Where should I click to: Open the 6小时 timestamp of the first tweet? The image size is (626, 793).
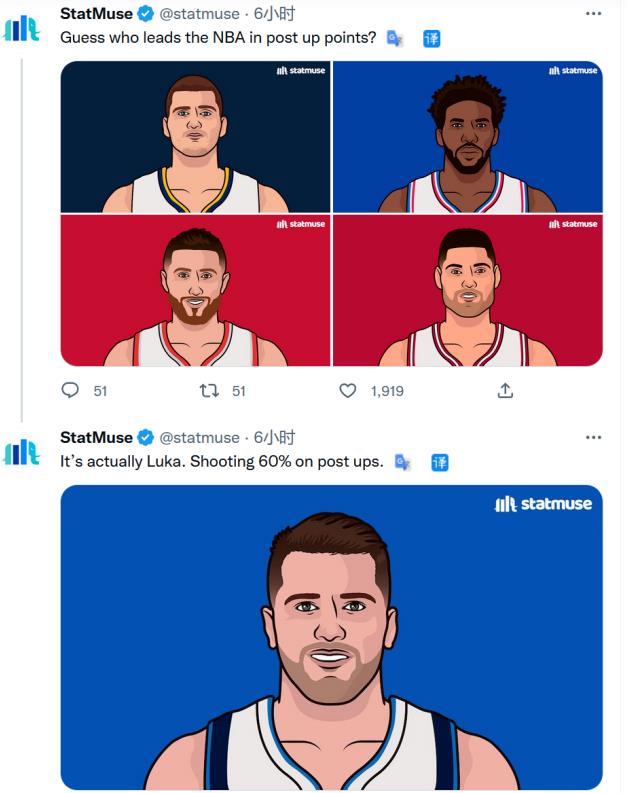(x=275, y=14)
